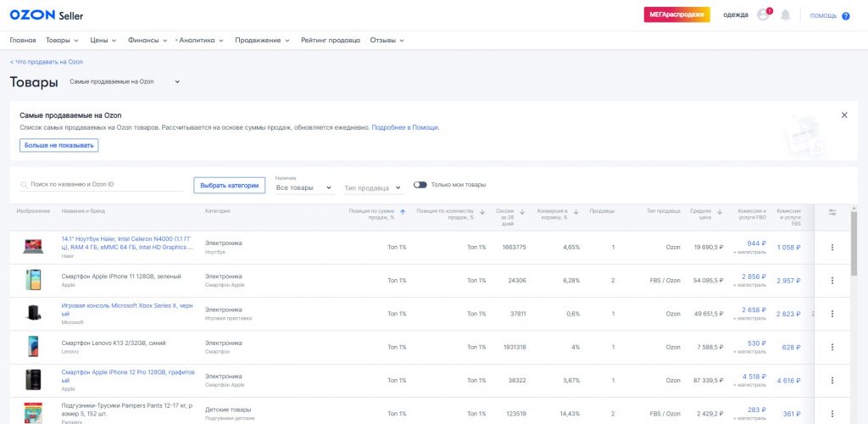Sort by 'Конверсия в корзину' arrow
This screenshot has width=868, height=424.
(x=576, y=212)
